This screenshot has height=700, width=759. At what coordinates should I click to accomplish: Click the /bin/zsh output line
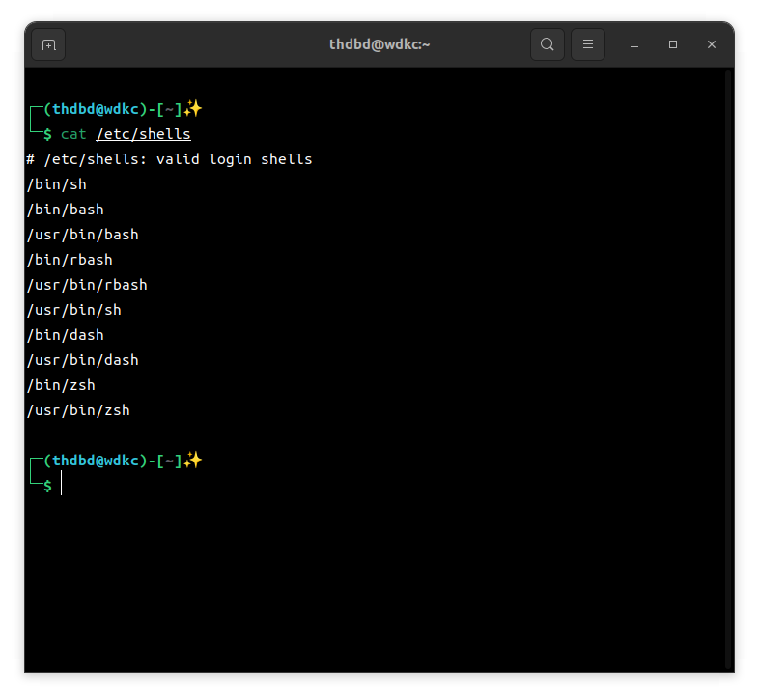(x=61, y=385)
